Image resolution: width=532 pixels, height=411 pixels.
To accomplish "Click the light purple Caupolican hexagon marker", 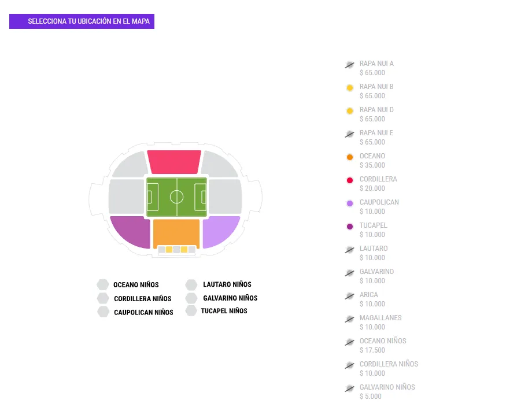I will tap(349, 203).
